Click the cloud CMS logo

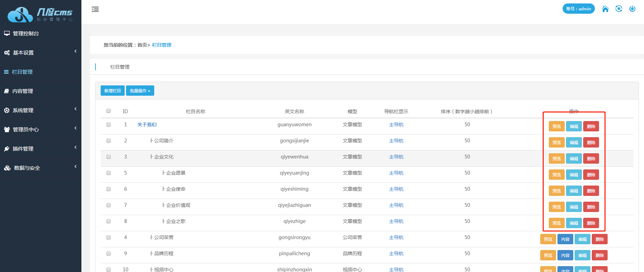pyautogui.click(x=40, y=14)
